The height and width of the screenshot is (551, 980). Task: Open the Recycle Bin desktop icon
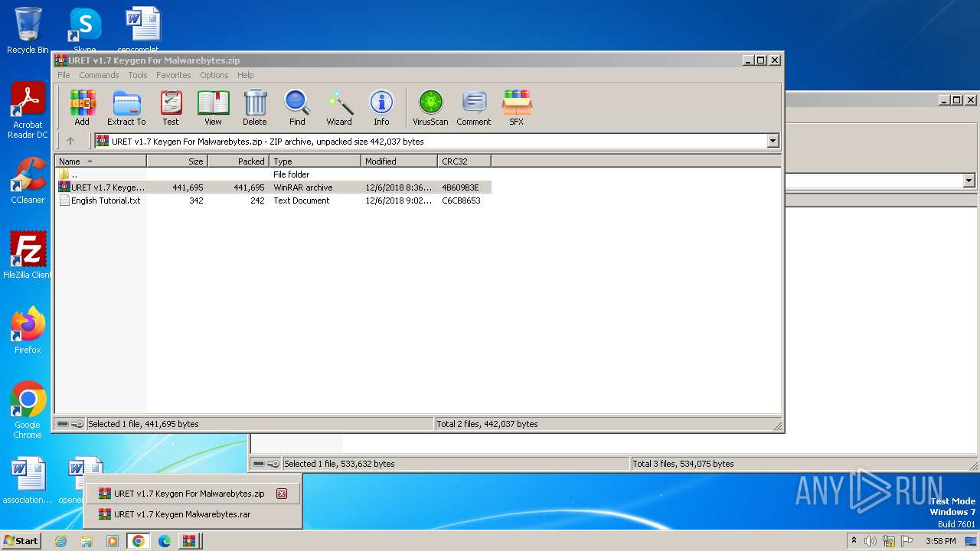[x=28, y=31]
